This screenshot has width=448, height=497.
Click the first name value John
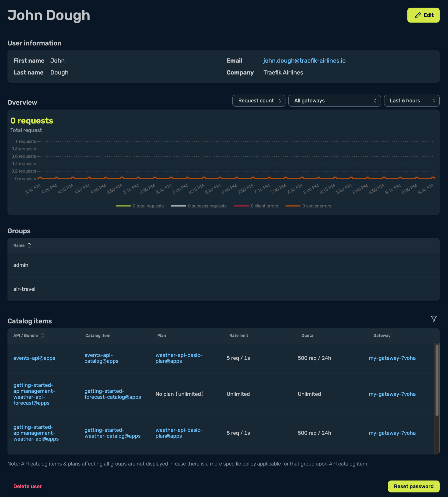[x=57, y=61]
